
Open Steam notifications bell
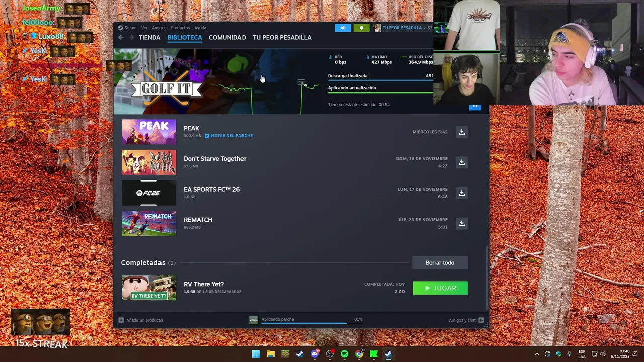point(361,28)
